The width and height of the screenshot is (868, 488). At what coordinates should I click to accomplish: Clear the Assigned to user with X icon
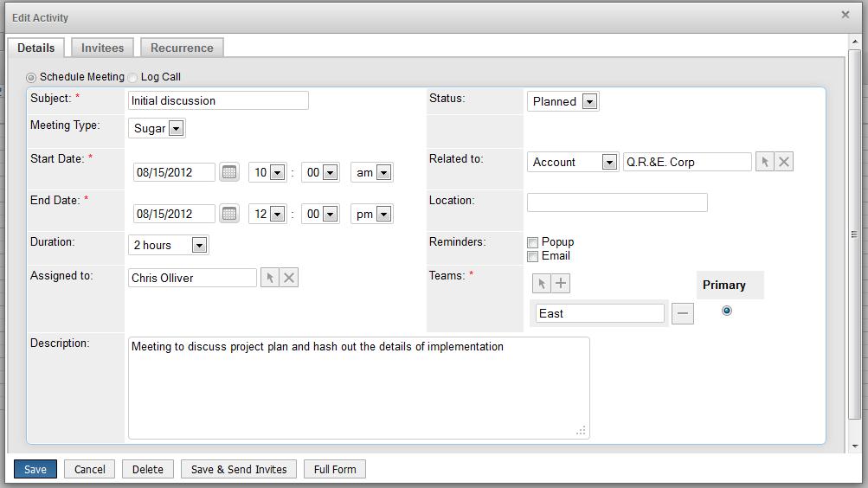tap(289, 278)
